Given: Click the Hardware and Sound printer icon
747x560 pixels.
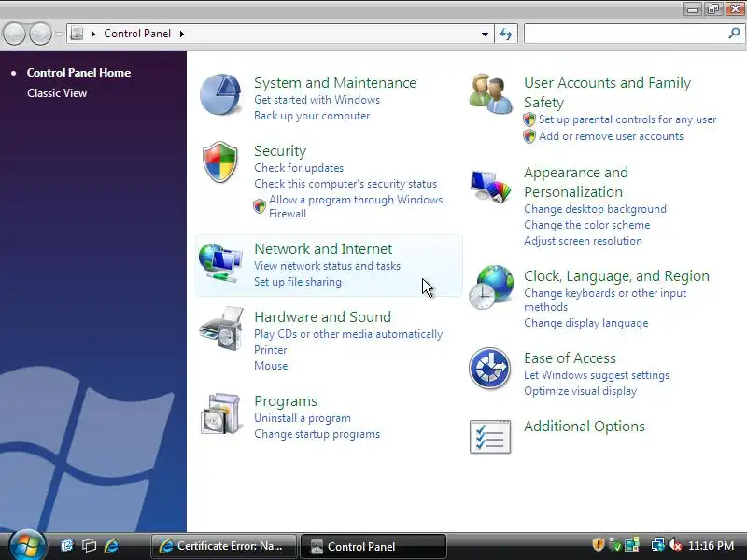Looking at the screenshot, I should click(x=222, y=329).
